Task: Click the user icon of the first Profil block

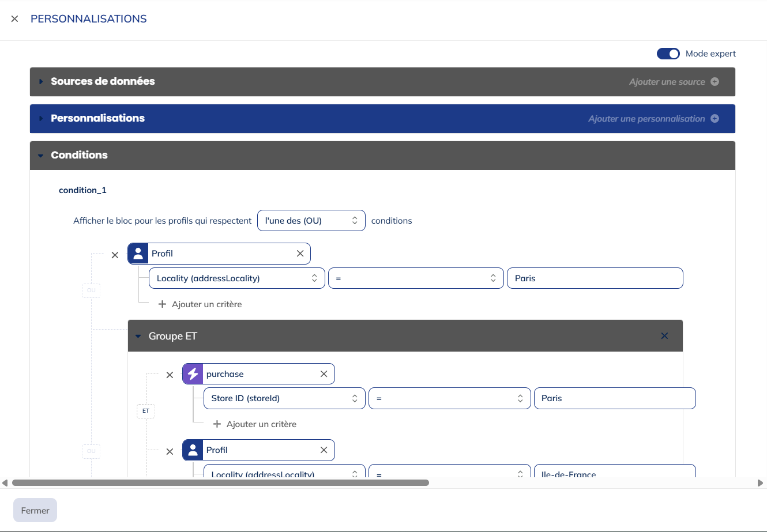Action: [x=138, y=254]
